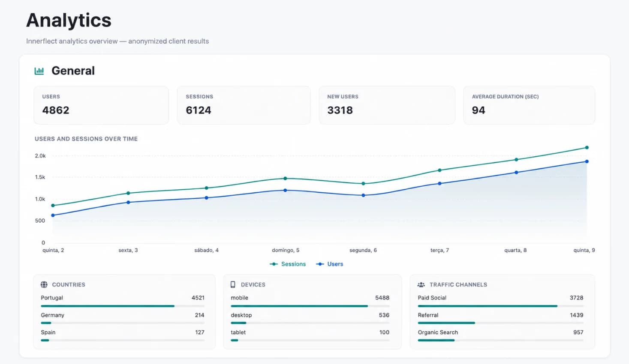
Task: Select the Users data point for sábado, 4
Action: click(x=206, y=198)
